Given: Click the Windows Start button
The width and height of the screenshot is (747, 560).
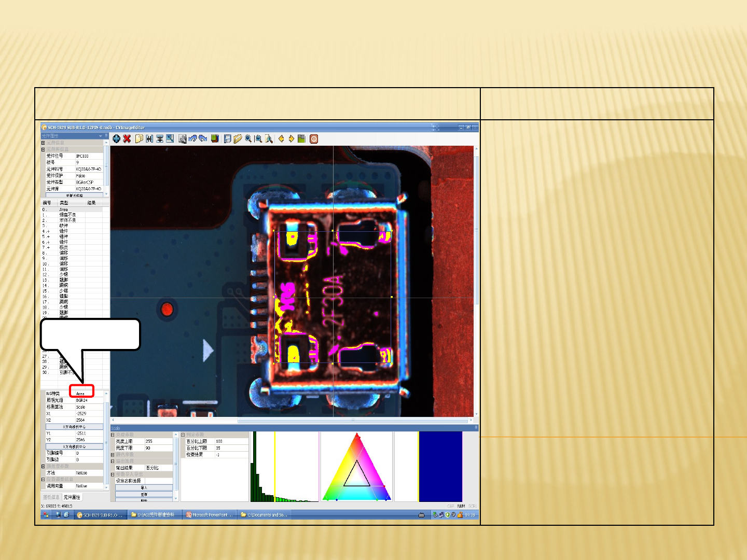Looking at the screenshot, I should pyautogui.click(x=46, y=515).
